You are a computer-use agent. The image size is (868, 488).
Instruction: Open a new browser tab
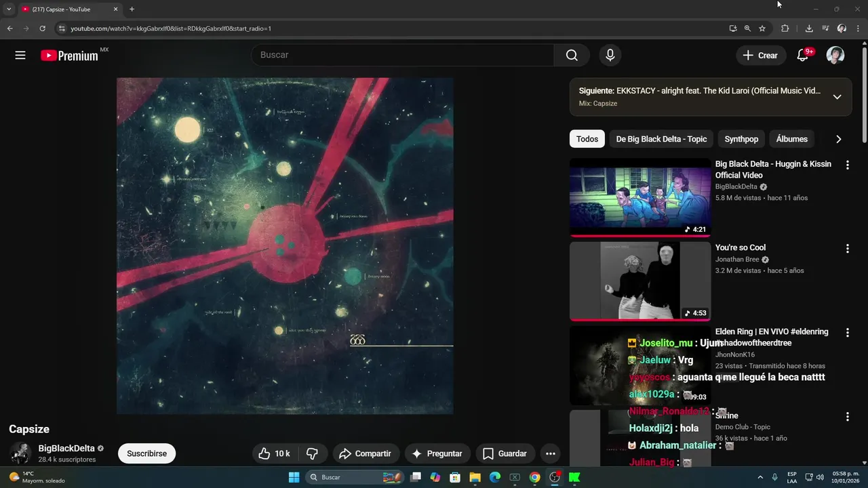click(x=132, y=9)
